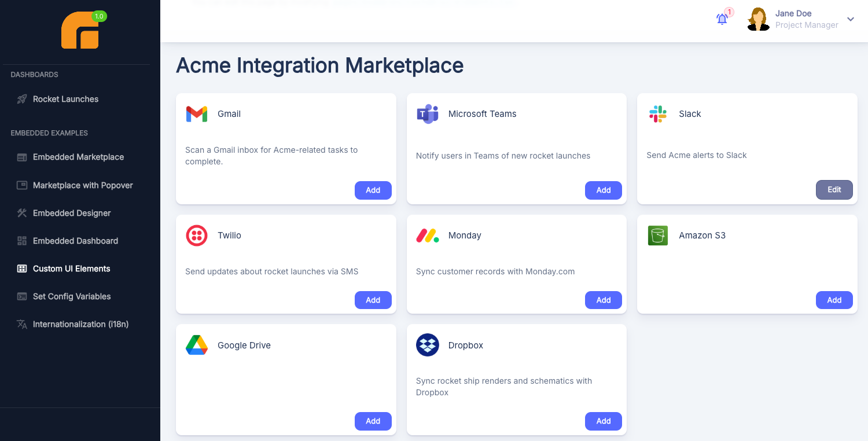The image size is (868, 441).
Task: Open the Embedded Designer example
Action: point(71,213)
